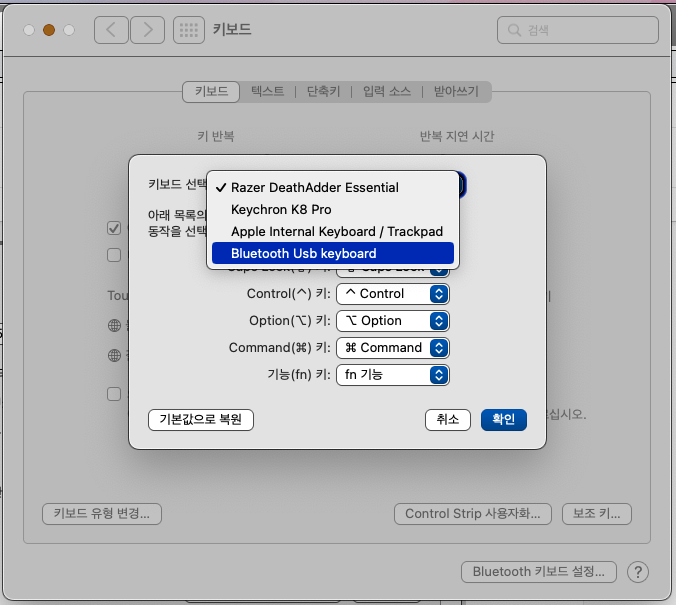The height and width of the screenshot is (605, 676).
Task: Switch to the 텍스트 tab
Action: [268, 91]
